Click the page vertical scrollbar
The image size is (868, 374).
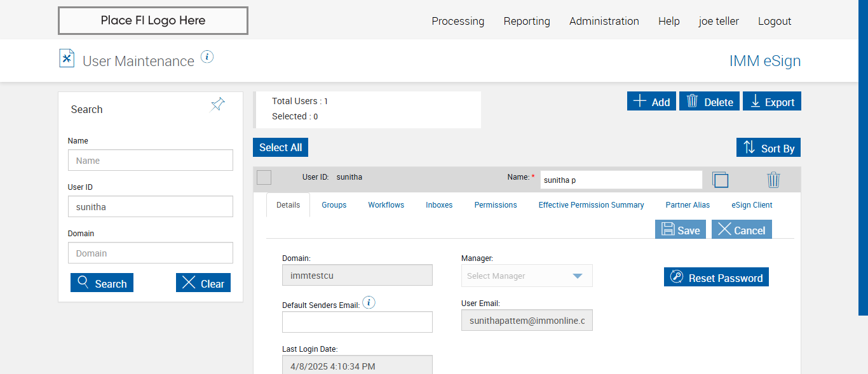coord(863,159)
